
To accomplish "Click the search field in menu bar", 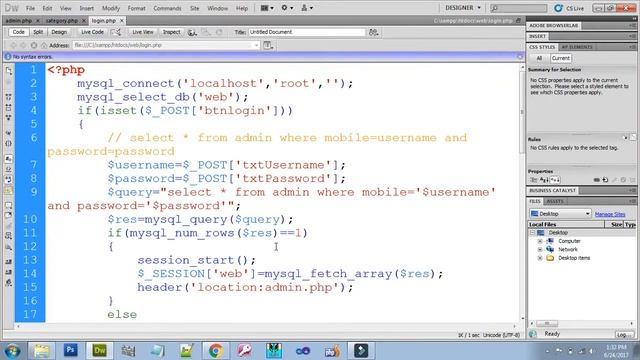I will (518, 8).
